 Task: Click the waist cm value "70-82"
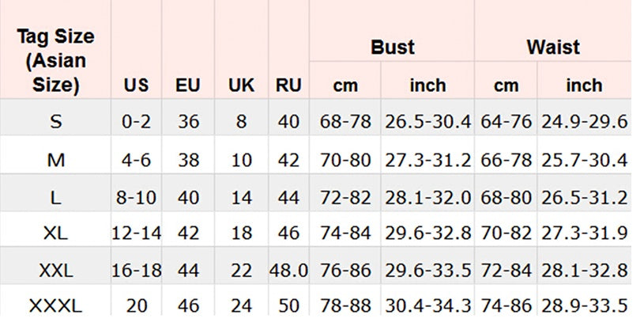tap(506, 234)
